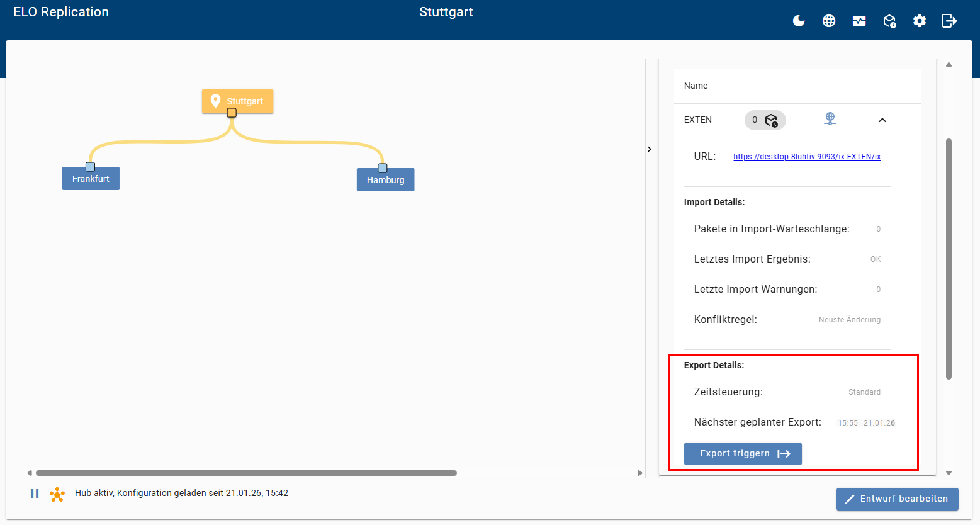Collapse the details side panel chevron
The width and height of the screenshot is (980, 525).
click(650, 149)
